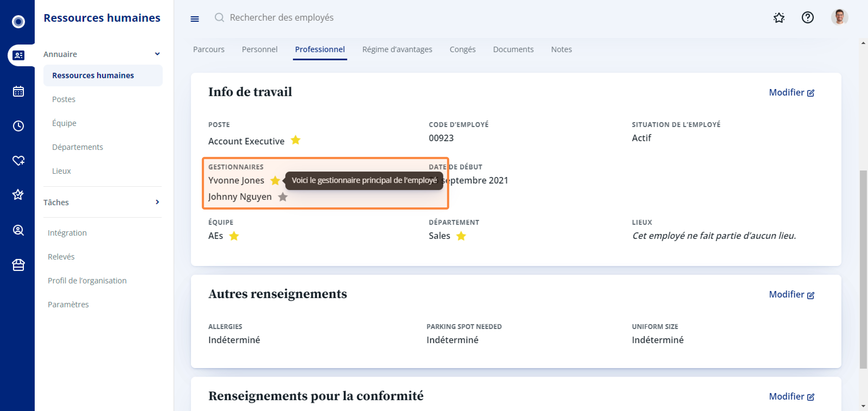
Task: Open the recruiting person search icon
Action: click(x=18, y=230)
